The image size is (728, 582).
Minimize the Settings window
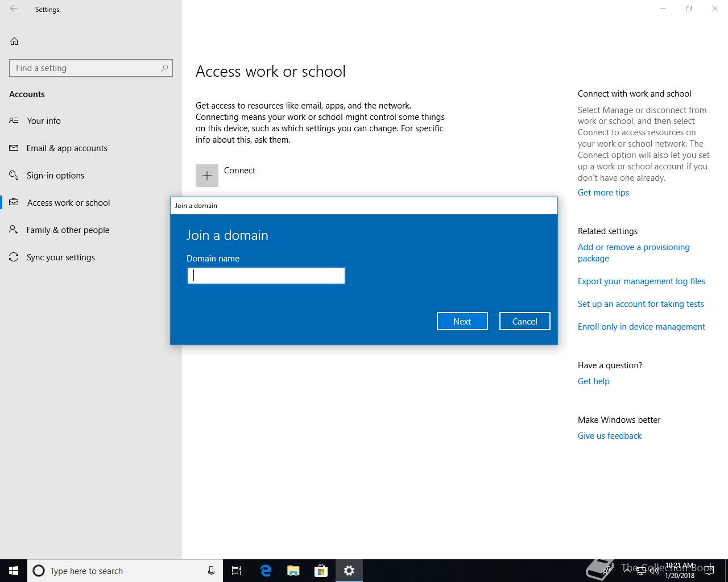click(x=663, y=9)
